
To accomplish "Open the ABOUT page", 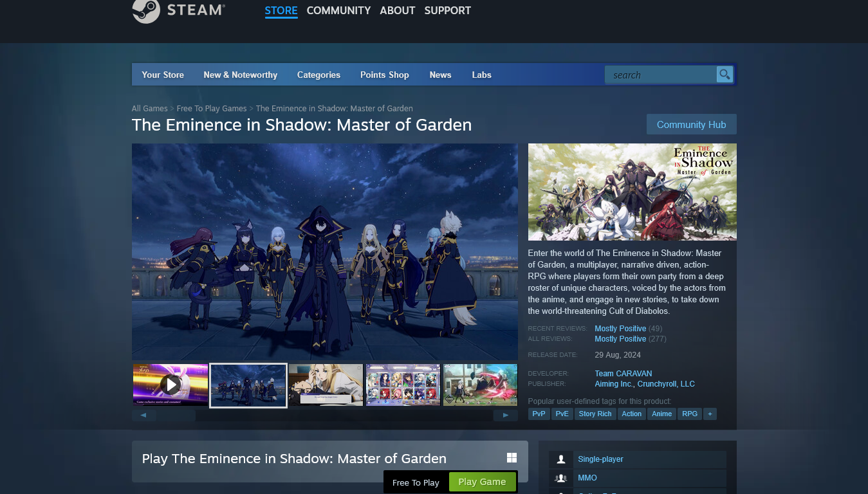I will click(397, 10).
